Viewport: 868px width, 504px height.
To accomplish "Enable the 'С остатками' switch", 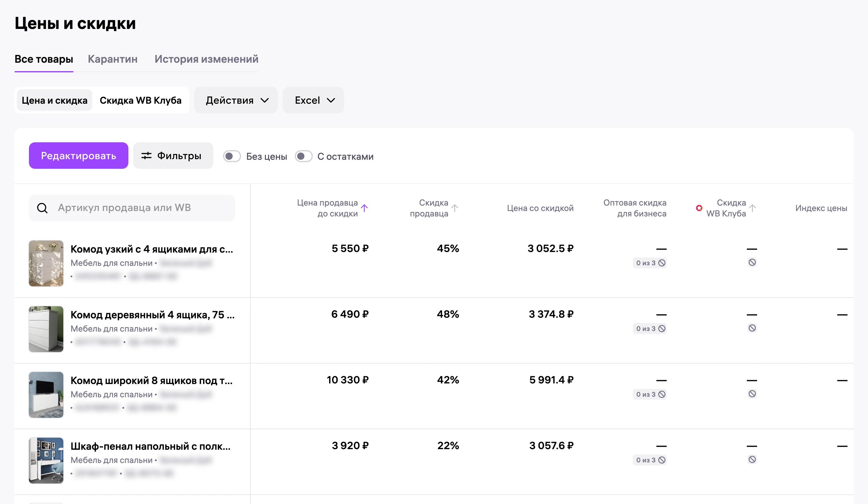I will pyautogui.click(x=303, y=156).
